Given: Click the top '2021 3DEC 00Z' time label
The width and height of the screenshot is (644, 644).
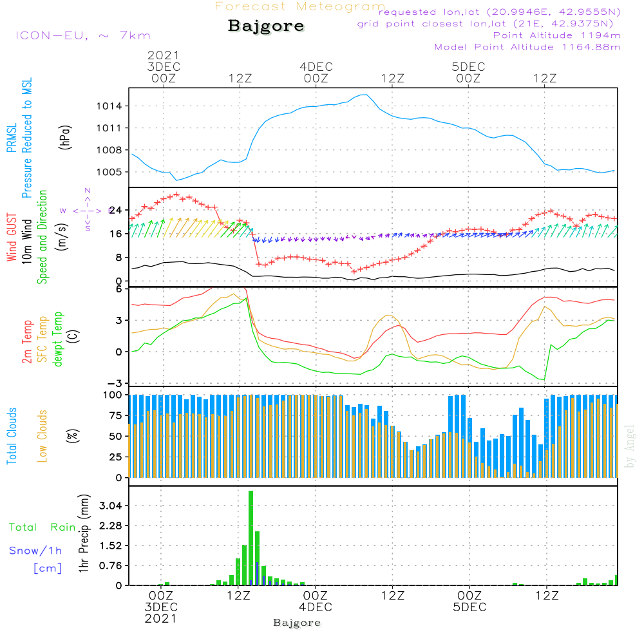Looking at the screenshot, I should tap(164, 66).
